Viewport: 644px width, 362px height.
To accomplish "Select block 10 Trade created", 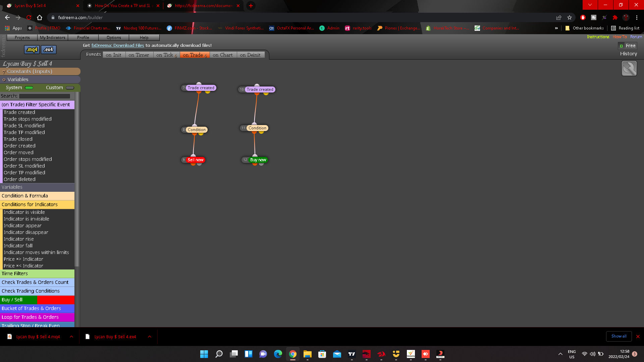I will point(260,89).
